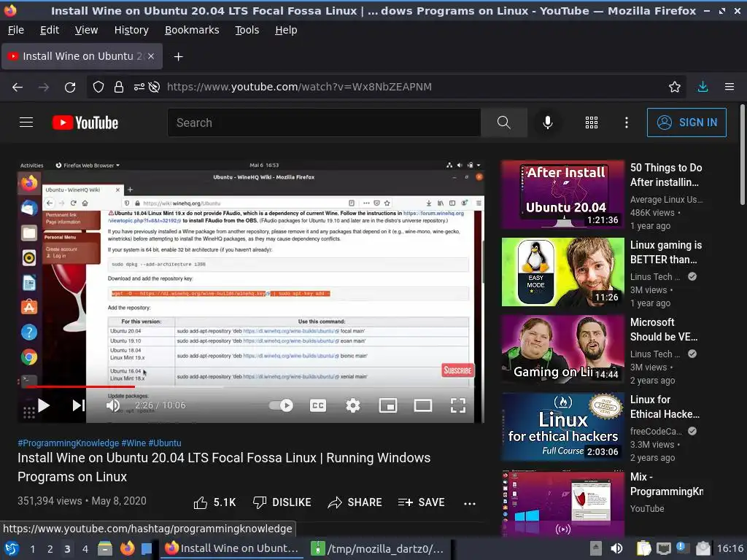This screenshot has width=747, height=560.
Task: Bookmark this page with star icon
Action: point(675,87)
